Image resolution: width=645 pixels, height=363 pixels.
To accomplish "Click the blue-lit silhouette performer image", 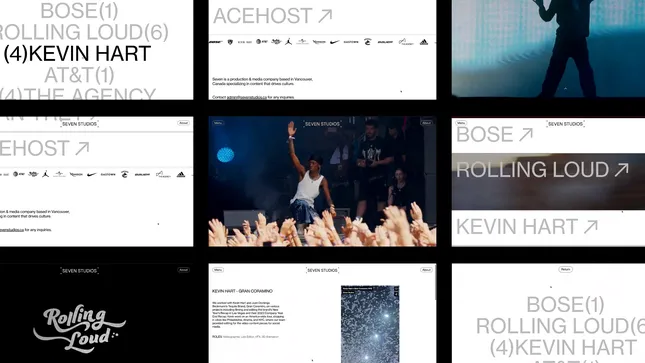I will coord(548,49).
